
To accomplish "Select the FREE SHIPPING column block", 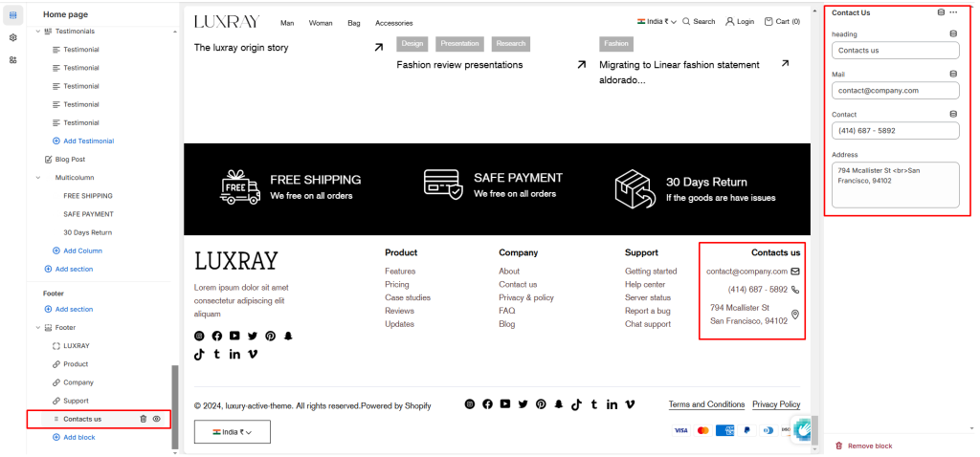I will (88, 195).
